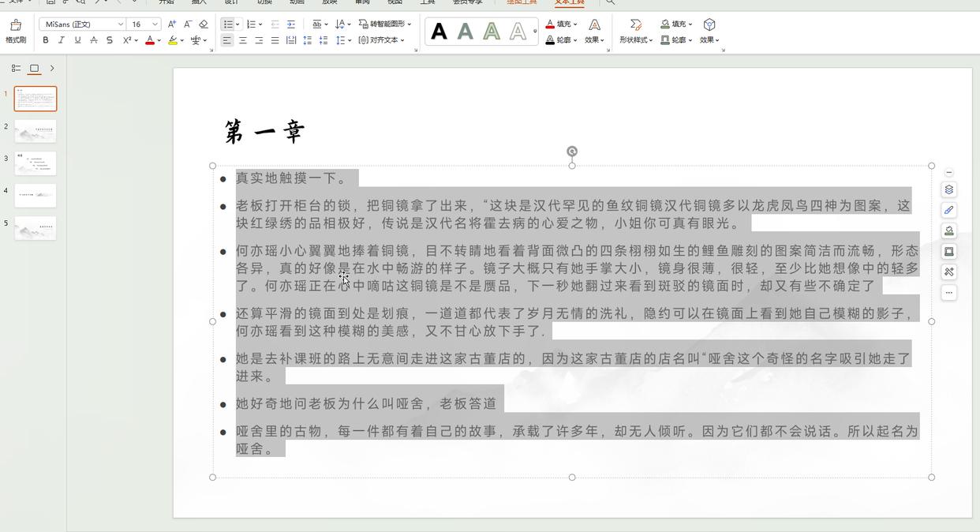This screenshot has width=980, height=532.
Task: Toggle italic formatting
Action: tap(62, 40)
